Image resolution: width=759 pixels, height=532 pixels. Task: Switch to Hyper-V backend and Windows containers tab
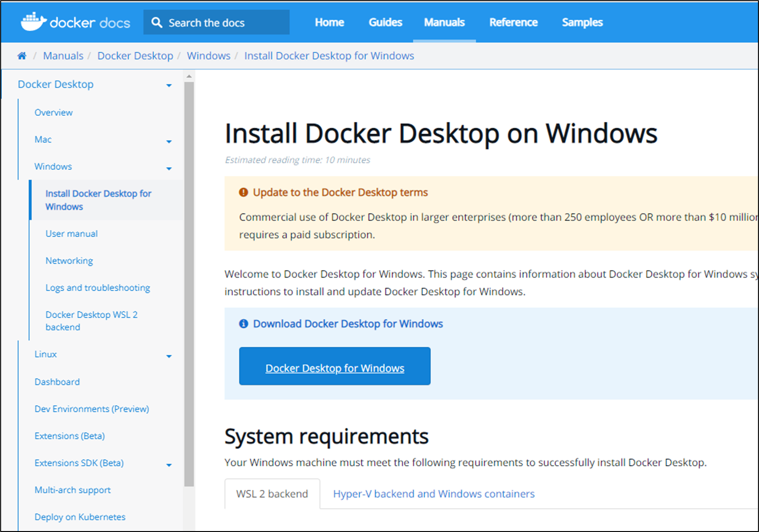coord(434,494)
